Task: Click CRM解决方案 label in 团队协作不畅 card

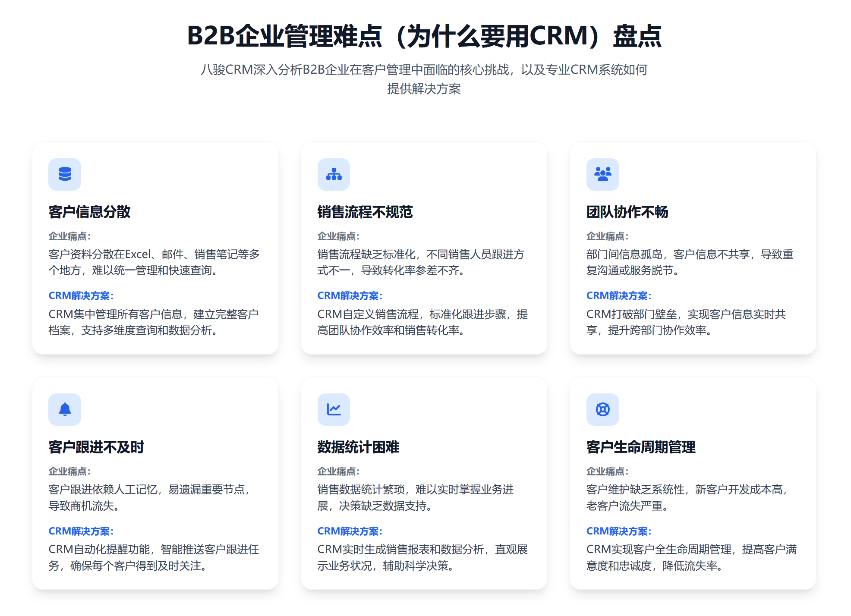Action: 618,296
